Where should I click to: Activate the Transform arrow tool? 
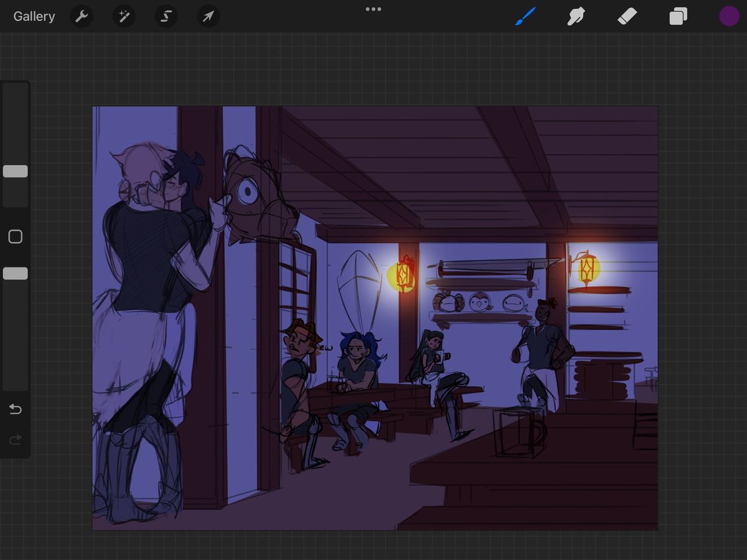(209, 16)
